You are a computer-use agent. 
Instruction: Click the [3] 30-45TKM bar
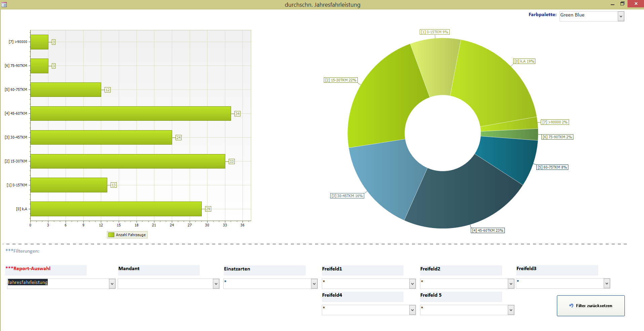coord(101,137)
